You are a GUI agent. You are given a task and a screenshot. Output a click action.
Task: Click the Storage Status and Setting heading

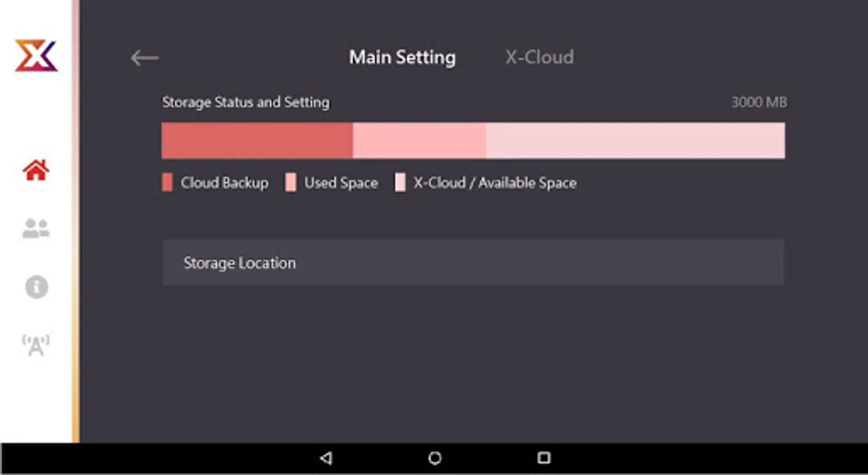[246, 102]
